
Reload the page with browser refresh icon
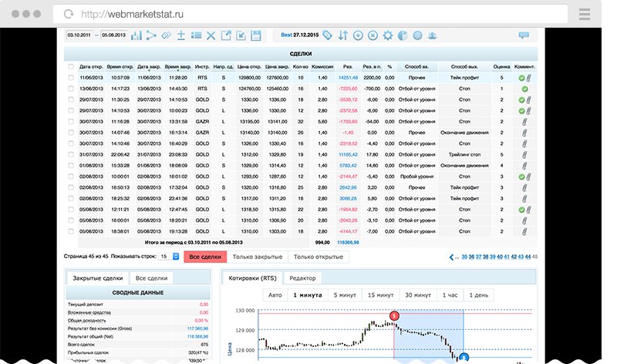click(x=69, y=14)
